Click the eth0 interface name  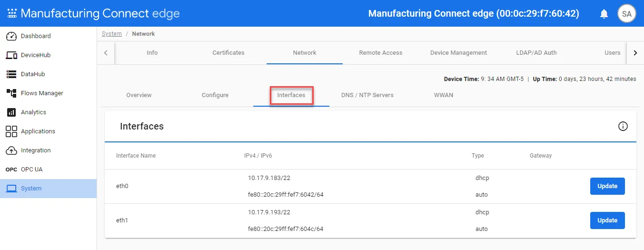coord(122,186)
